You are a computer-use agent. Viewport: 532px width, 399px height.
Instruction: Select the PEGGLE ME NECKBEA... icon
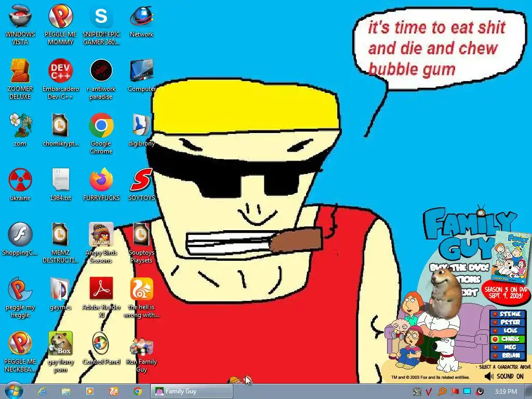coord(20,352)
